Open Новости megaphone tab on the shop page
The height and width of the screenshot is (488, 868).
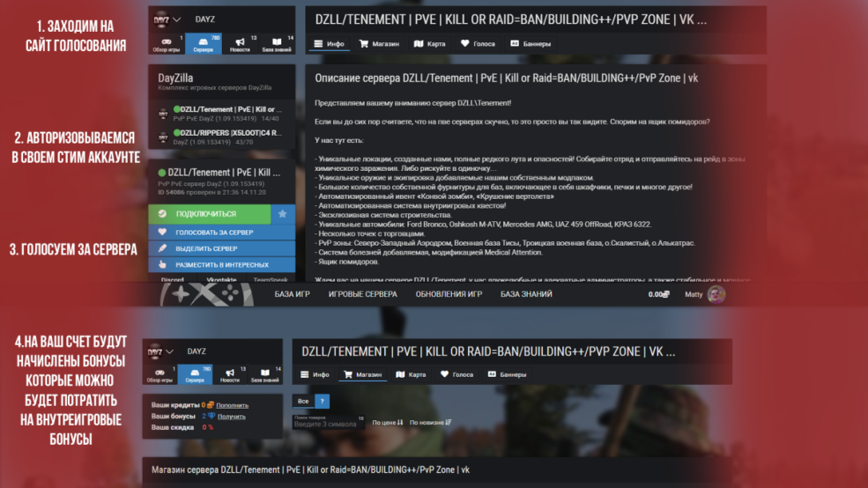[230, 374]
